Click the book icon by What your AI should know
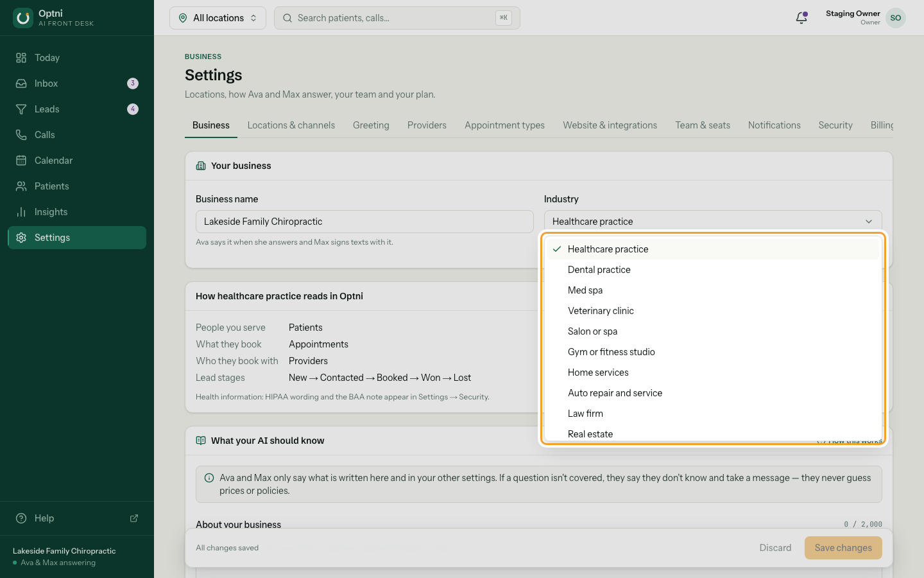 201,441
